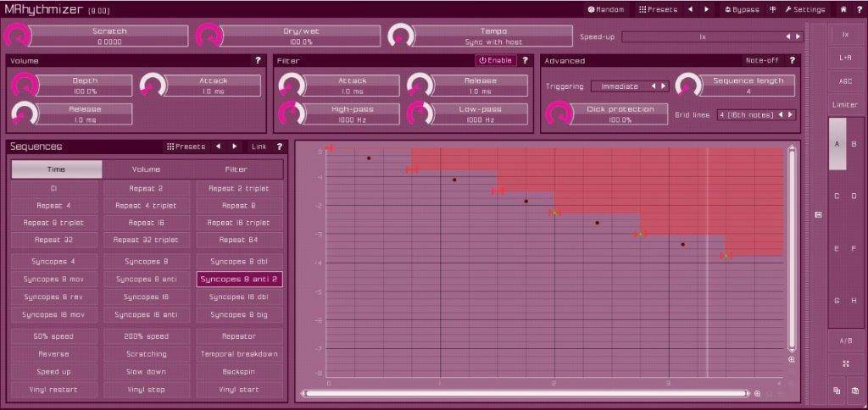Screen dimensions: 868x410
Task: Select previous Sequences preset arrow
Action: (x=218, y=147)
